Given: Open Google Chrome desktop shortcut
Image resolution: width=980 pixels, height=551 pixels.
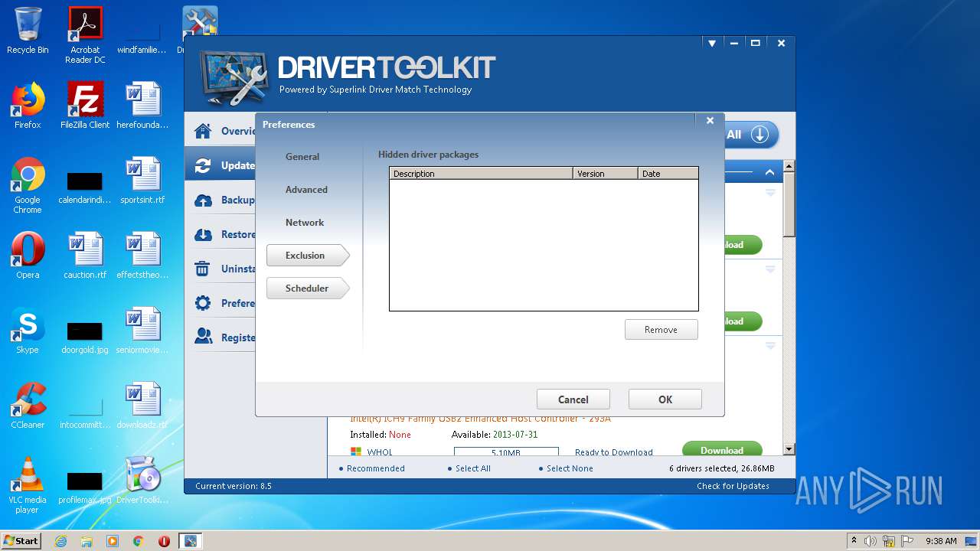Looking at the screenshot, I should pos(28,185).
